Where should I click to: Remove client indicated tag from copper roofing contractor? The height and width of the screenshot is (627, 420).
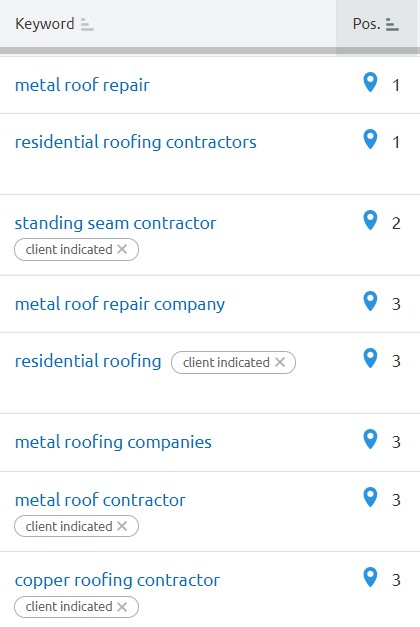click(122, 607)
